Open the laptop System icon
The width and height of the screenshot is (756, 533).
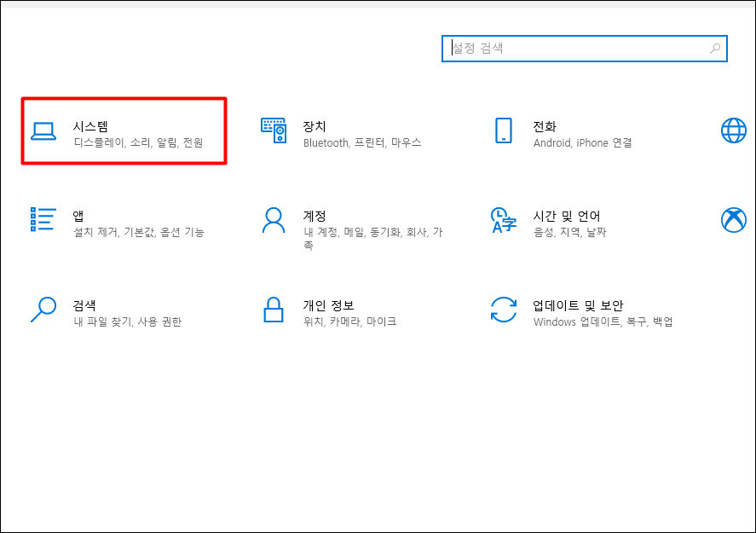[x=43, y=130]
